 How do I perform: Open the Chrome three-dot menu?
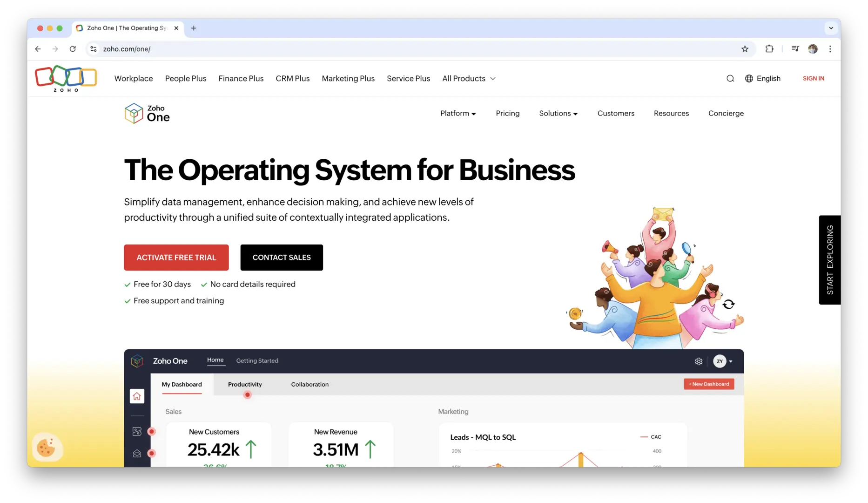[x=830, y=49]
